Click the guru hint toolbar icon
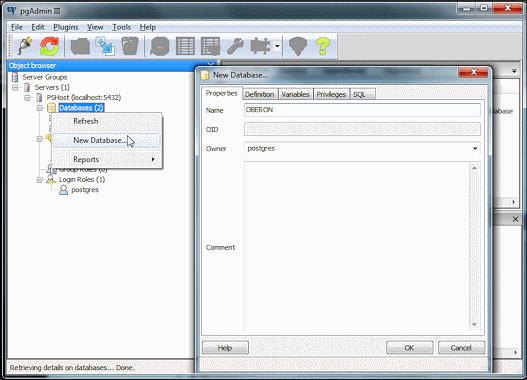 tap(298, 46)
